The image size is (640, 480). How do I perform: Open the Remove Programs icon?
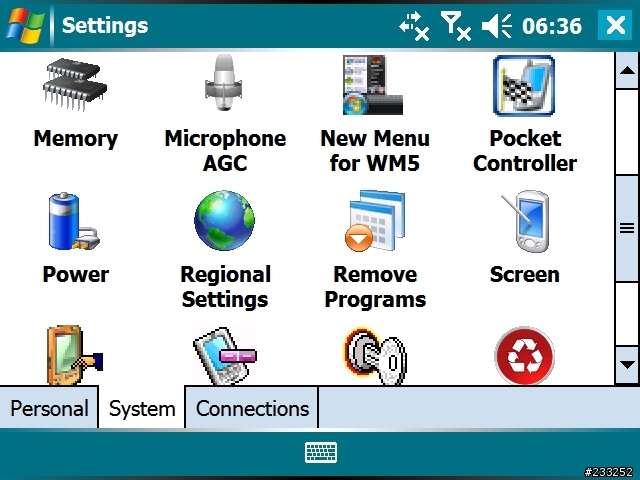[x=375, y=220]
